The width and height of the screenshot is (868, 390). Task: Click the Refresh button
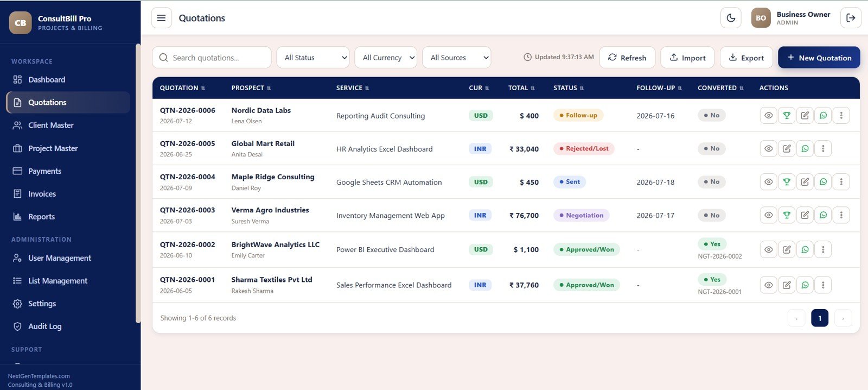pos(627,58)
